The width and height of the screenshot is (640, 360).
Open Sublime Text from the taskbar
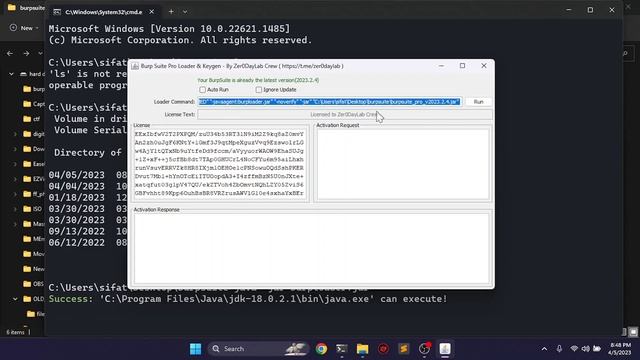pos(404,349)
